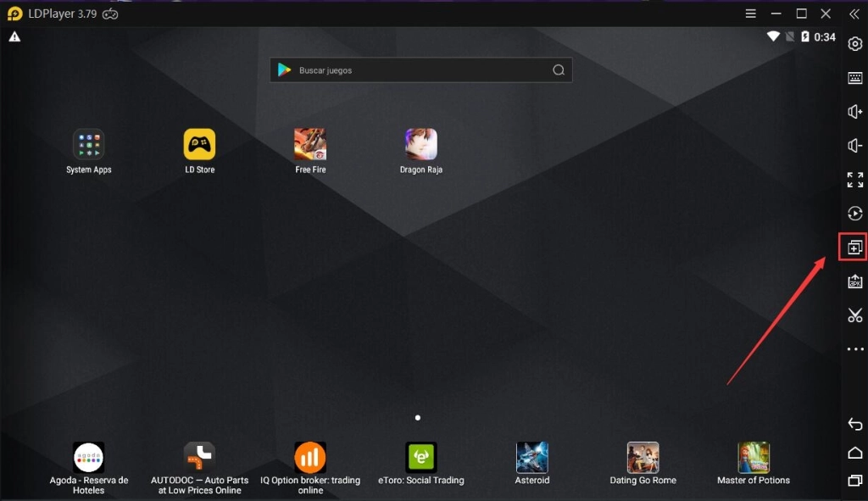Open the multi-instance manager icon
This screenshot has width=868, height=501.
click(854, 248)
